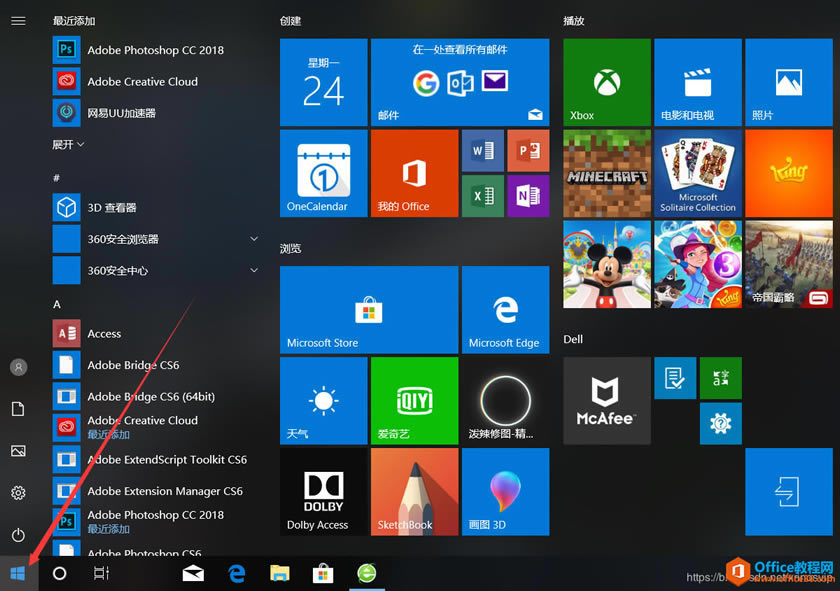
Task: Launch OneNote from the small tile
Action: (x=528, y=196)
